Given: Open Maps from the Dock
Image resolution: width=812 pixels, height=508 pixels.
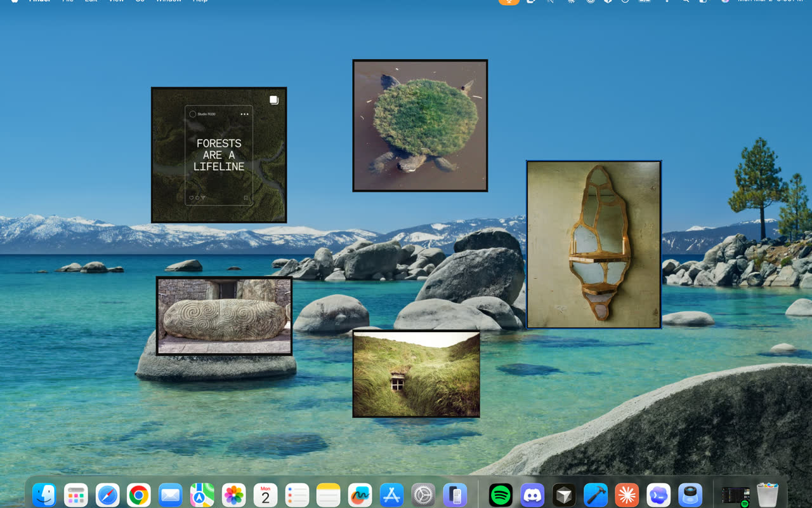Looking at the screenshot, I should (x=202, y=495).
